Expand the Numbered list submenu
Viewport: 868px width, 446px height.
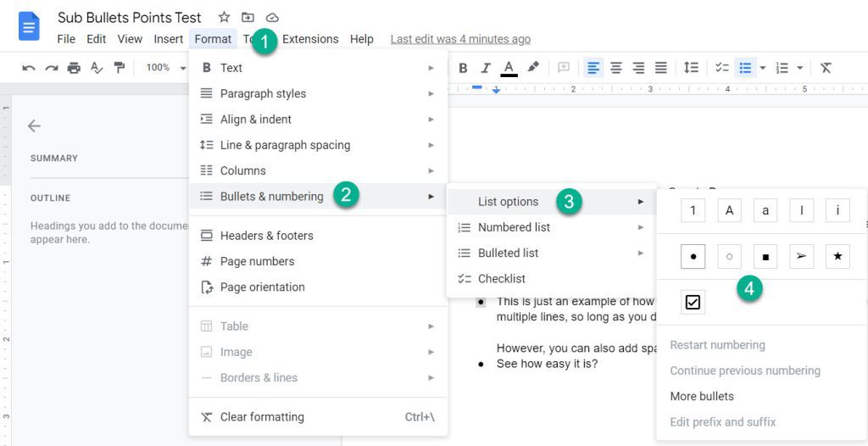pos(551,227)
